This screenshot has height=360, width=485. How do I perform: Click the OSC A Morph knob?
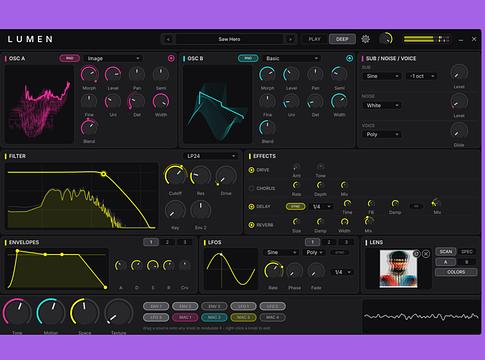[89, 74]
